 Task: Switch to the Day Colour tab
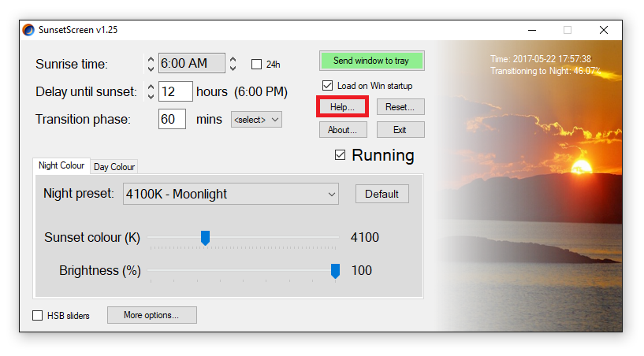pos(114,167)
